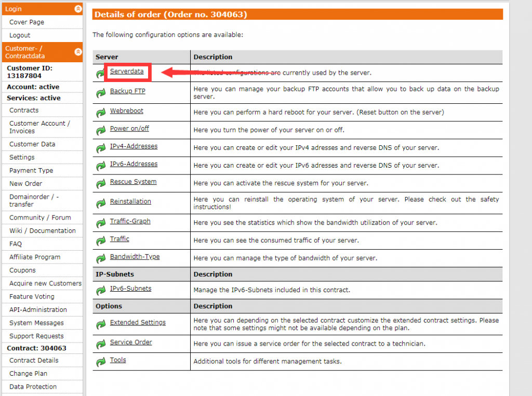The image size is (532, 396).
Task: Click the green arrow icon beside Tools
Action: click(101, 362)
